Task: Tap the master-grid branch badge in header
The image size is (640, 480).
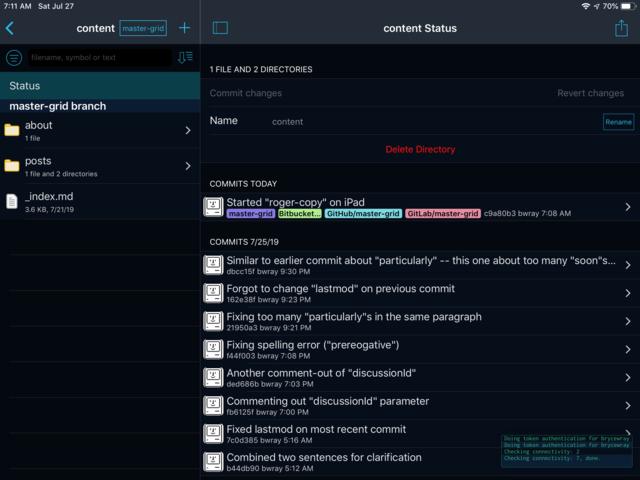Action: pos(143,28)
